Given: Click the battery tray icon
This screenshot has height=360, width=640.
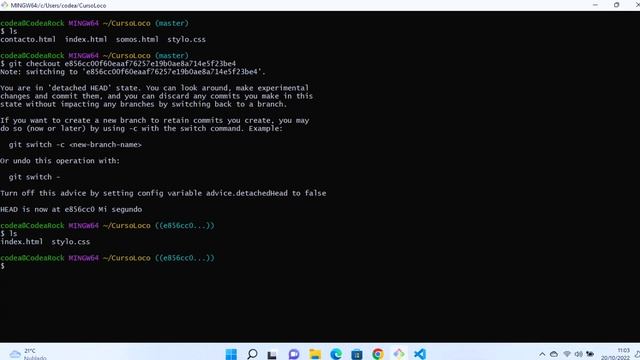Looking at the screenshot, I should click(x=590, y=354).
